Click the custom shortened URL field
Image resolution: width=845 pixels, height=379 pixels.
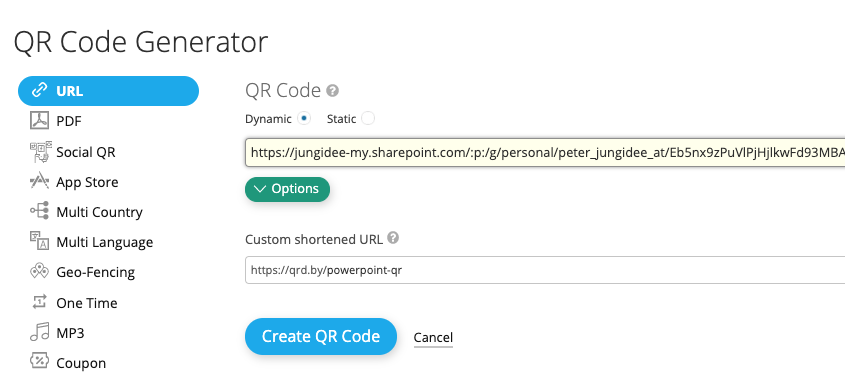545,270
